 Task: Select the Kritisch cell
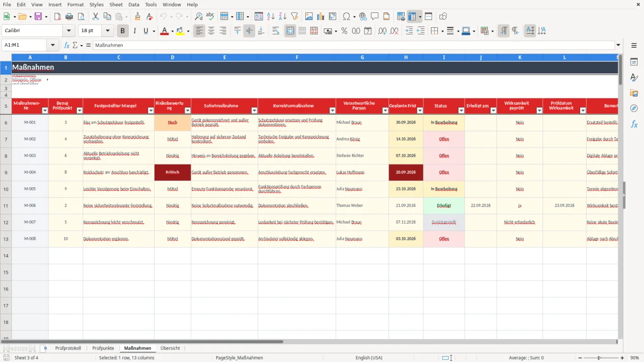coord(172,173)
